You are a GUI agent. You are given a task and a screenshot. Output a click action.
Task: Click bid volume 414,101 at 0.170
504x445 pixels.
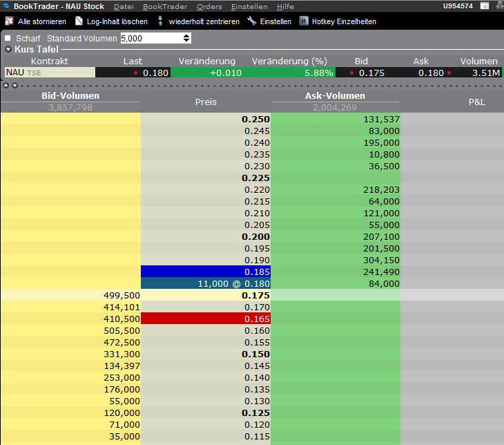pyautogui.click(x=122, y=307)
